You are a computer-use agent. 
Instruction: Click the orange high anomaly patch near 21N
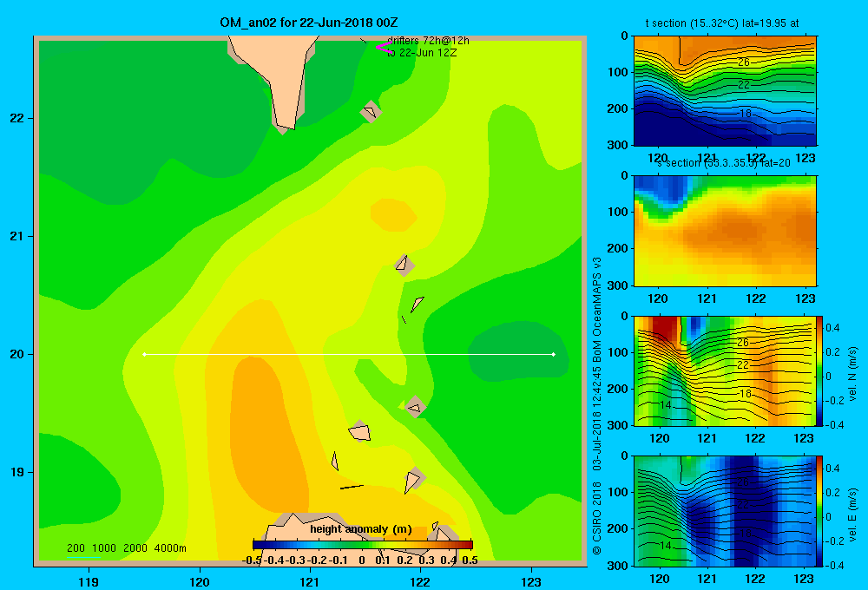pos(392,215)
